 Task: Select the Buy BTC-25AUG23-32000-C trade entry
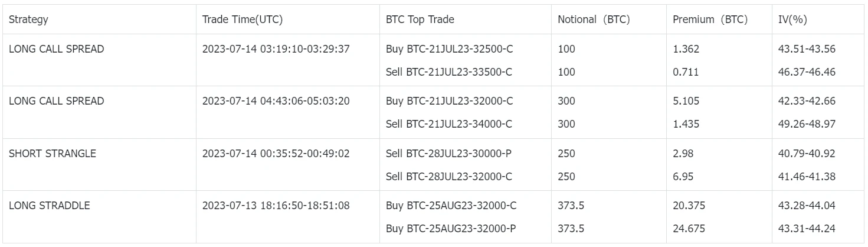click(x=451, y=206)
